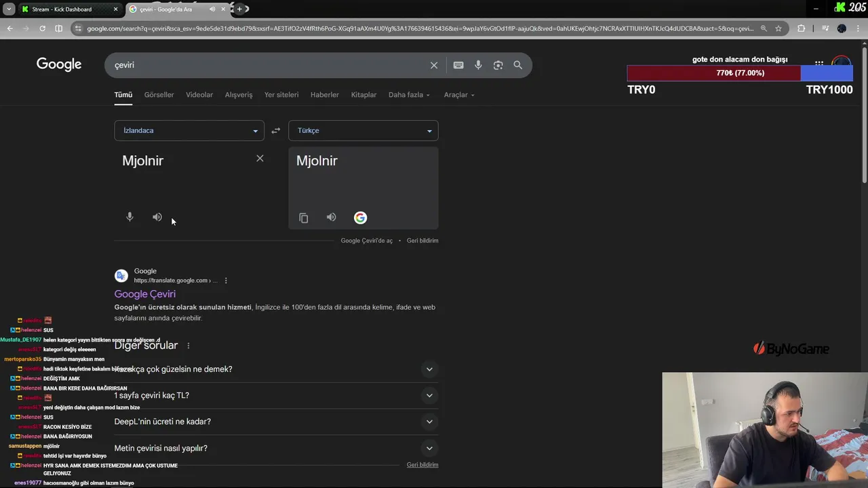Expand the Araçlar tools menu
Viewport: 868px width, 488px height.
[459, 95]
